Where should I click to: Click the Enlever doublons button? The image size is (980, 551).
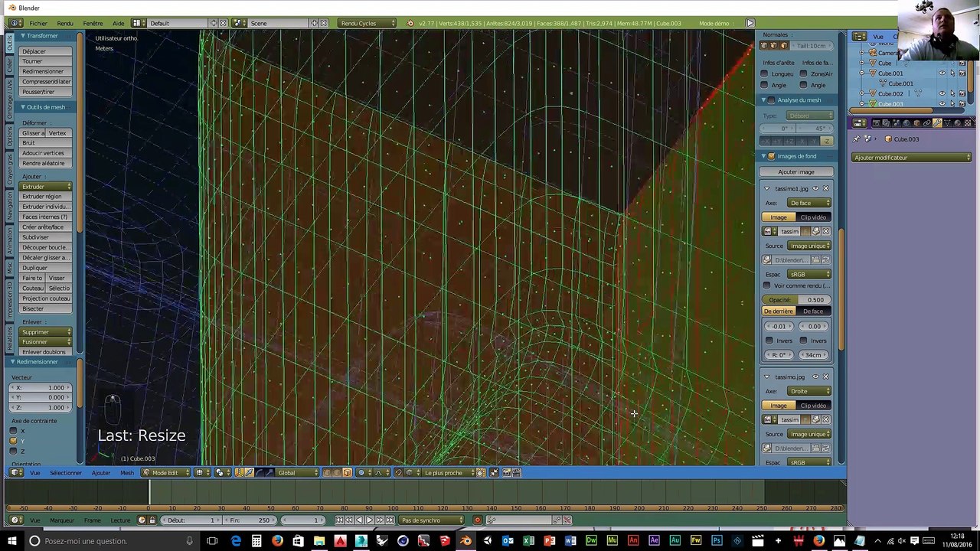tap(46, 352)
